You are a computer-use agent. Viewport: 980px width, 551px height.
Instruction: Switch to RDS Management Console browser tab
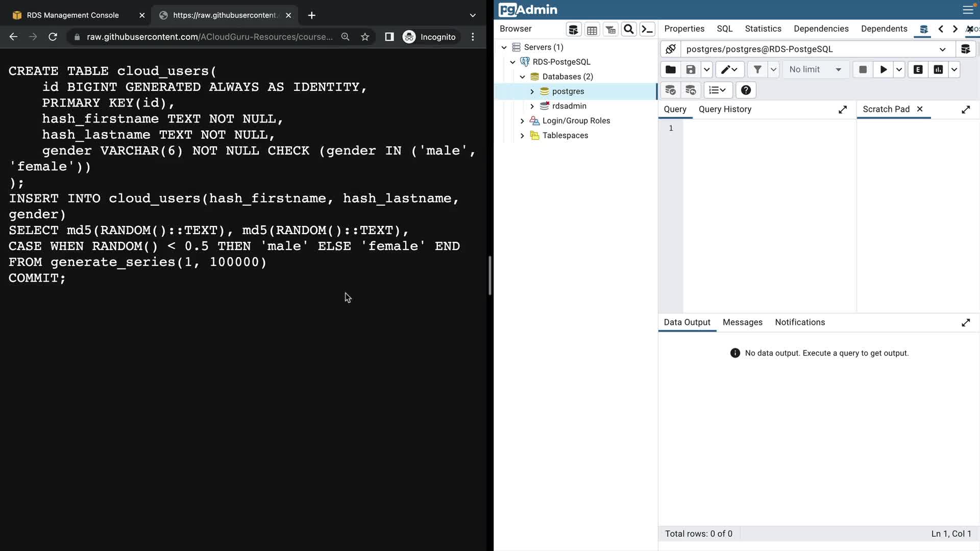[x=72, y=15]
